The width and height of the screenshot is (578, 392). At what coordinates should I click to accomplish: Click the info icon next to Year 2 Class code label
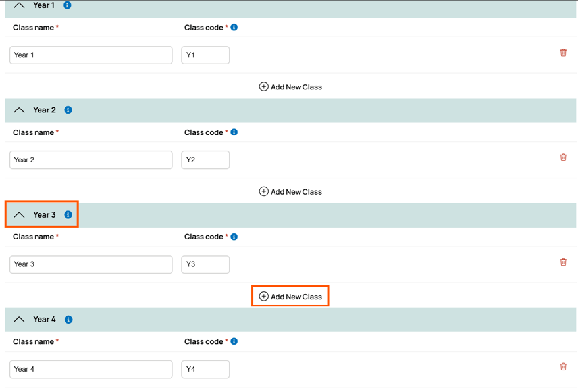coord(234,132)
